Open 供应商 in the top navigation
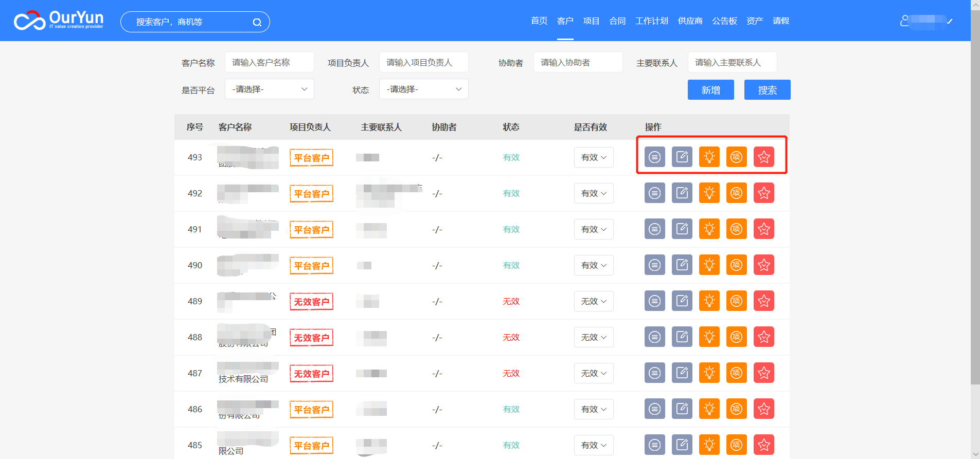Image resolution: width=980 pixels, height=459 pixels. [690, 21]
